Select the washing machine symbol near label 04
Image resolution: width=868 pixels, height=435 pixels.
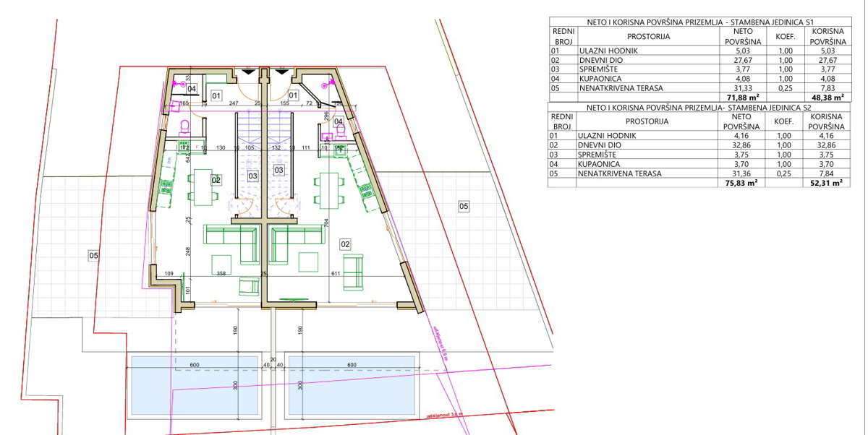coord(174,105)
